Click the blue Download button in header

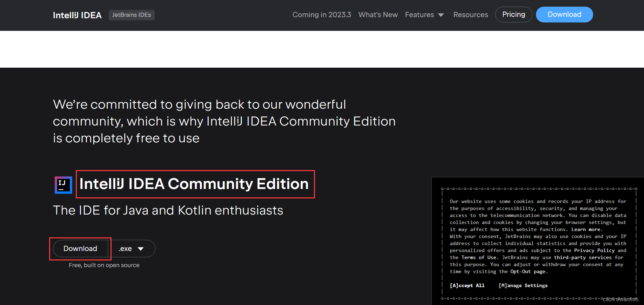564,14
